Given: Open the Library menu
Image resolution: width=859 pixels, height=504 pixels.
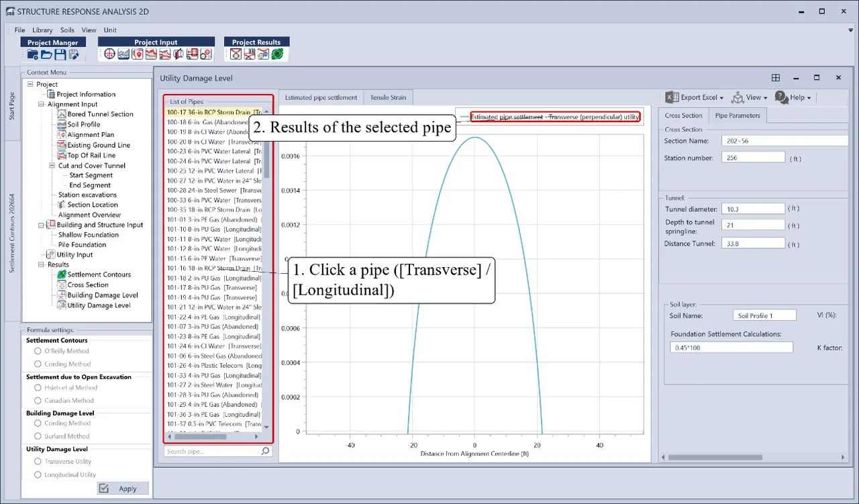Looking at the screenshot, I should pyautogui.click(x=42, y=30).
